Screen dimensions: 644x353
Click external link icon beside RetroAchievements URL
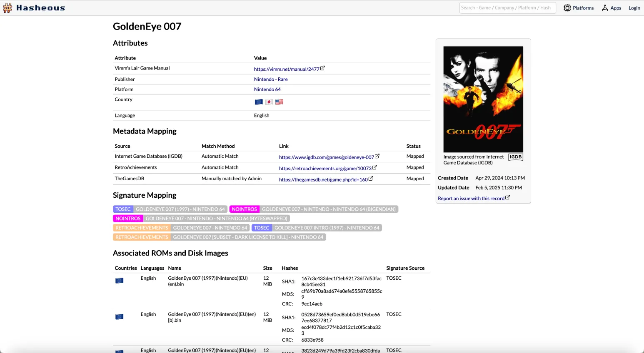coord(374,167)
